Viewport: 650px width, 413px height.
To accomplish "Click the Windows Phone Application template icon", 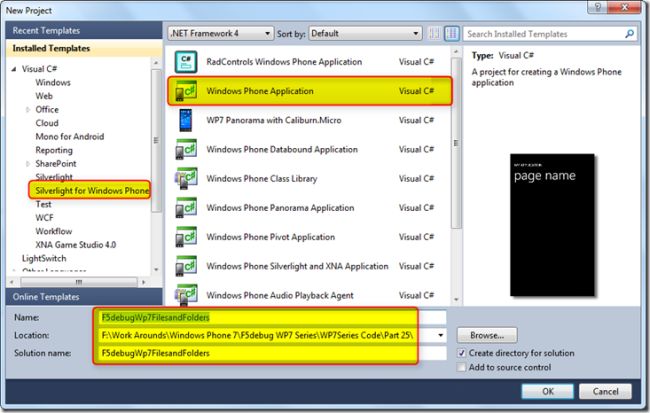I will [186, 91].
